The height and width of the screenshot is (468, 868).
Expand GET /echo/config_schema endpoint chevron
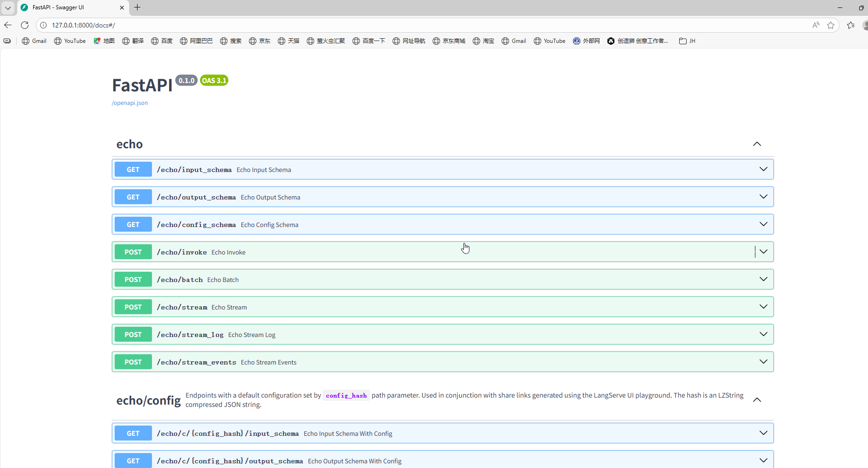pos(764,224)
